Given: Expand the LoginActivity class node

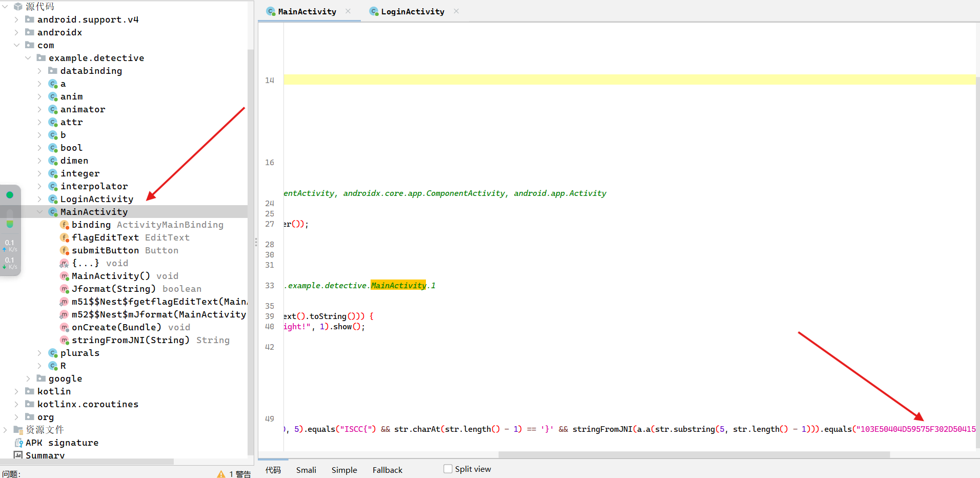Looking at the screenshot, I should click(39, 199).
